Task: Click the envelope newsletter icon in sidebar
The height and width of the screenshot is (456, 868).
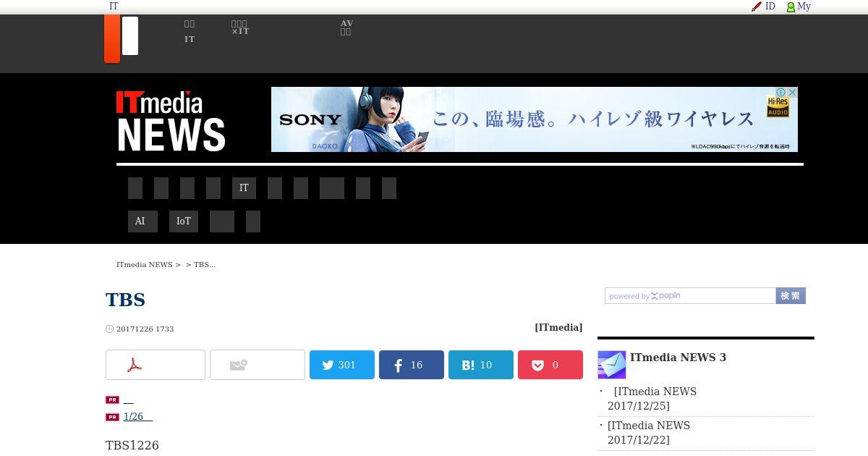Action: pyautogui.click(x=611, y=365)
